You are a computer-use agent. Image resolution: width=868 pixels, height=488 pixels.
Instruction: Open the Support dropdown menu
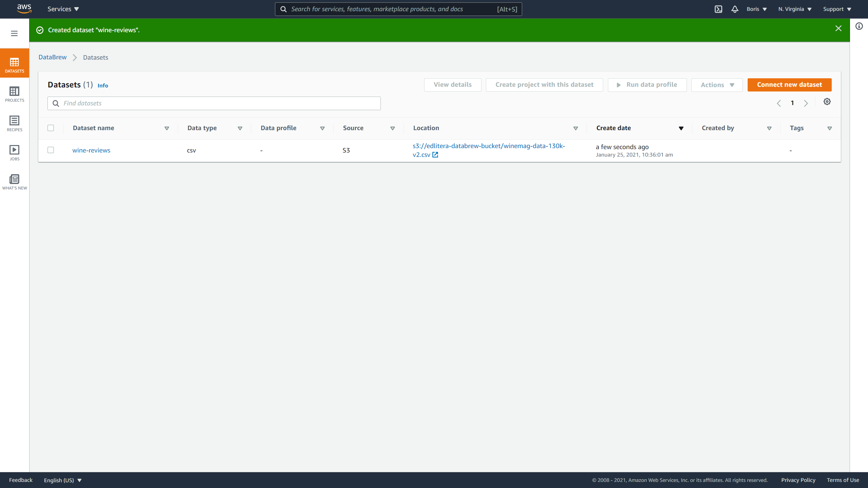click(837, 9)
